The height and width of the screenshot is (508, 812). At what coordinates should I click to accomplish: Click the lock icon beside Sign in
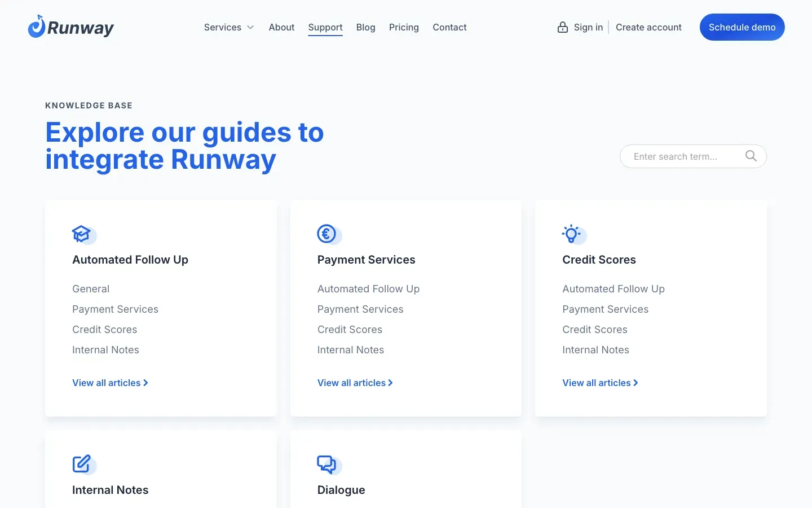click(x=563, y=27)
